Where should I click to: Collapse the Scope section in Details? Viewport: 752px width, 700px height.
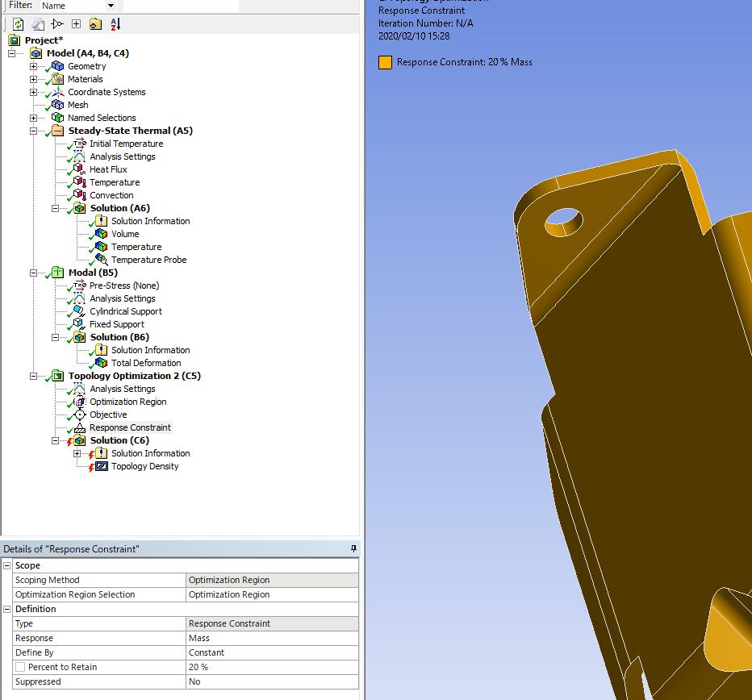[x=7, y=565]
